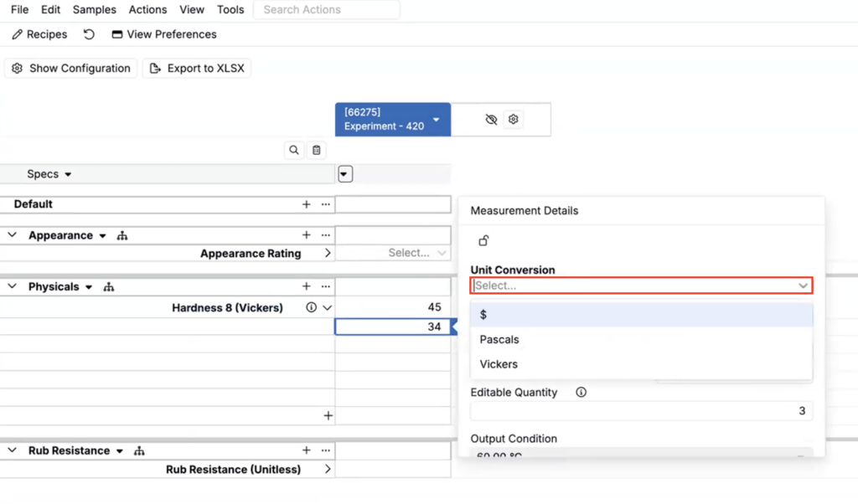Open experiment column gear settings
The width and height of the screenshot is (858, 504).
514,119
